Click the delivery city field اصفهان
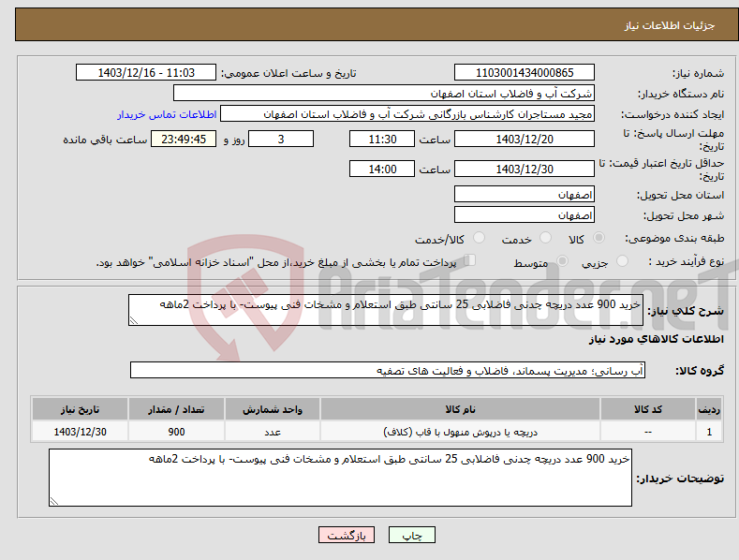Screen dimensions: 739x560 (x=525, y=215)
